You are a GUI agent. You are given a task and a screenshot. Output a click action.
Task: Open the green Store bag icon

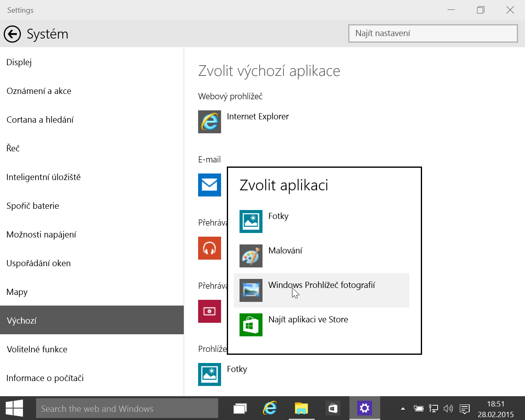(251, 325)
